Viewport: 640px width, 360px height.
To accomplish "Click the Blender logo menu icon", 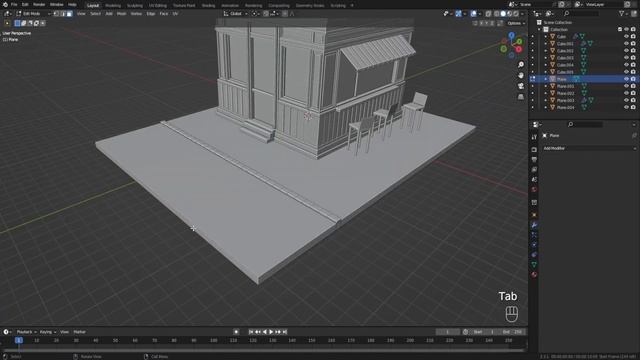I will [5, 4].
